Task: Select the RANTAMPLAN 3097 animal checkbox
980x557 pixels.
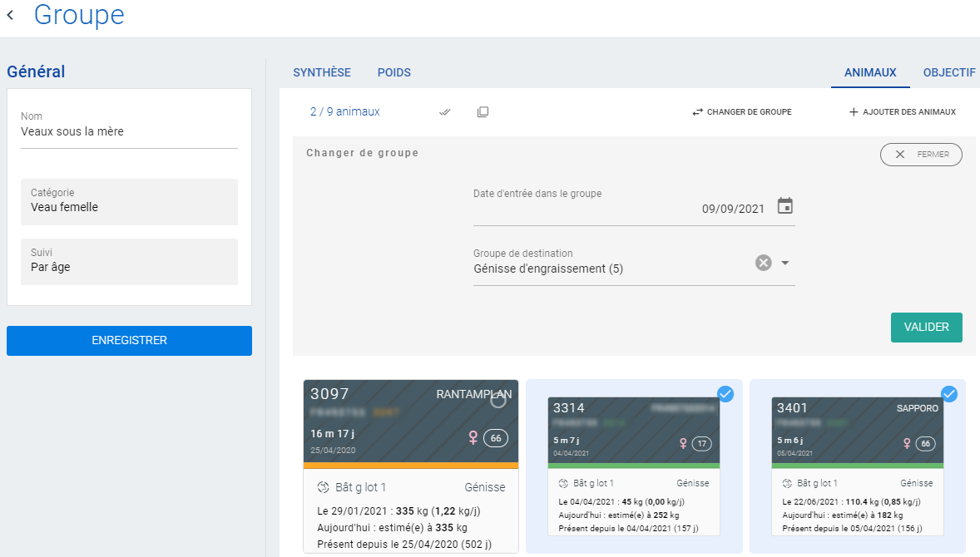Action: pyautogui.click(x=498, y=400)
